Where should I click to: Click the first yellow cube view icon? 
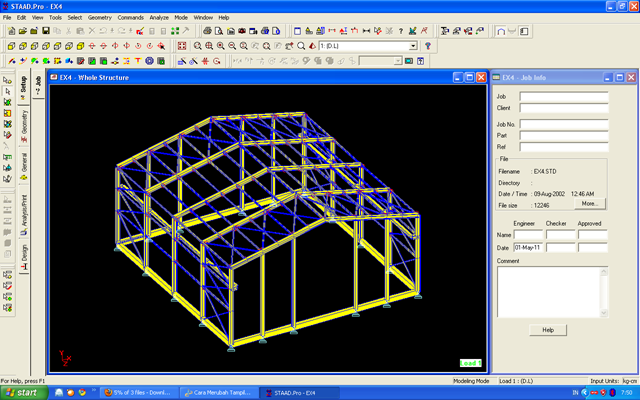(11, 46)
